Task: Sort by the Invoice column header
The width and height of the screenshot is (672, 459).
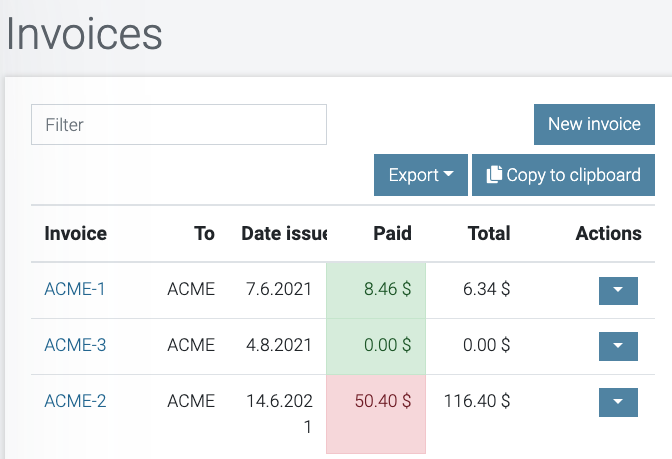Action: tap(75, 234)
